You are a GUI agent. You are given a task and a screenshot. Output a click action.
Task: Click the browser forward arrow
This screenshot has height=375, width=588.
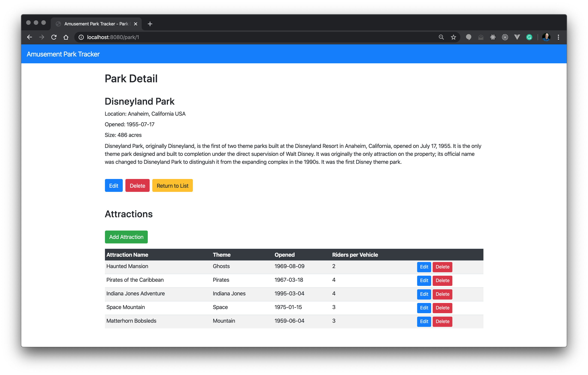pos(42,37)
